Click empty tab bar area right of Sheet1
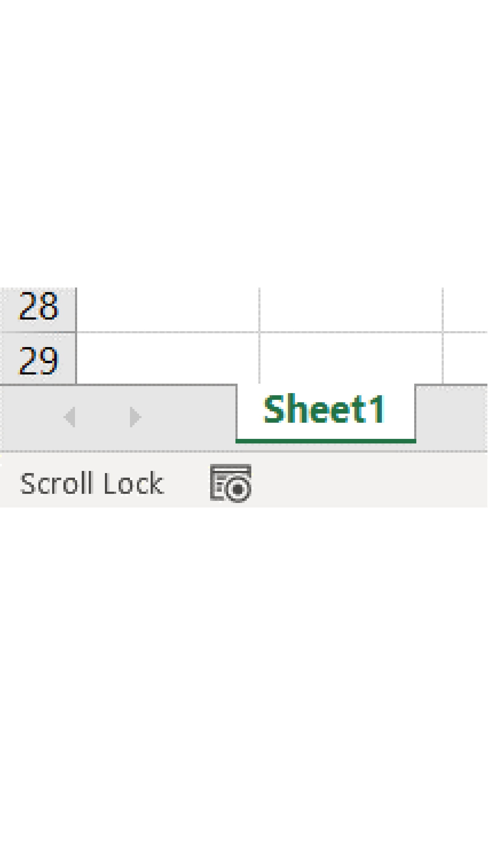The height and width of the screenshot is (868, 488). 452,417
